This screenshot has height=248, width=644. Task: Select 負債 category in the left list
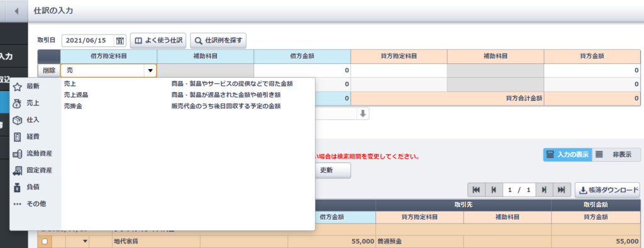[33, 187]
